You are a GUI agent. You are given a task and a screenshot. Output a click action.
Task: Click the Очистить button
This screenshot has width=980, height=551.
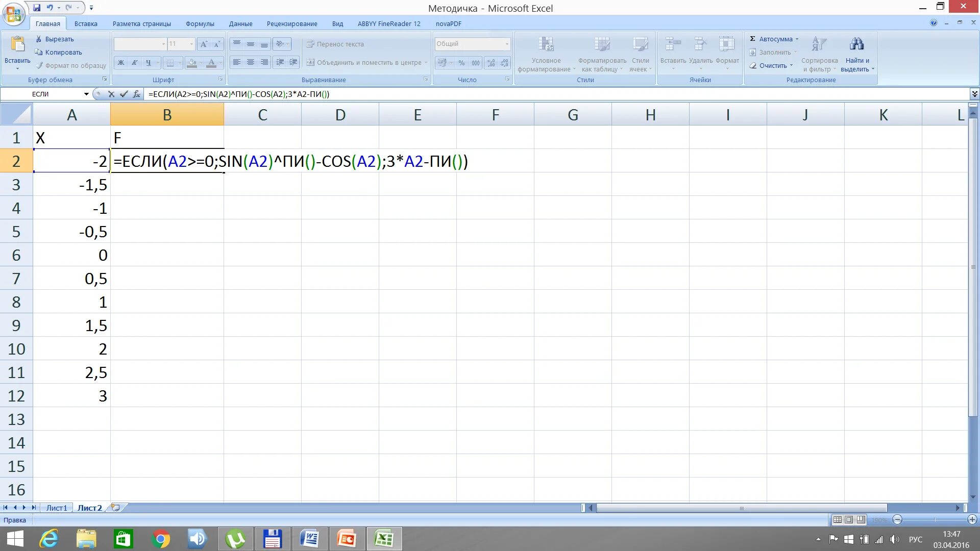tap(772, 65)
